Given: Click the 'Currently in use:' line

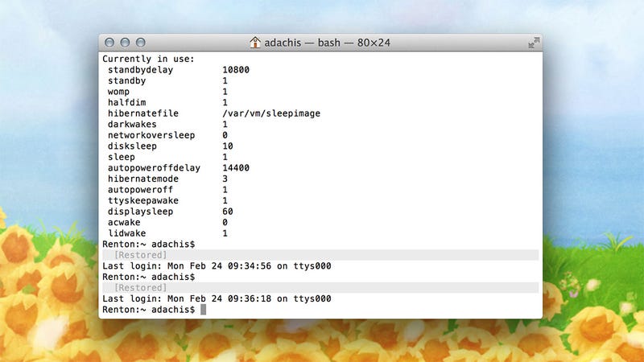Looking at the screenshot, I should (148, 59).
